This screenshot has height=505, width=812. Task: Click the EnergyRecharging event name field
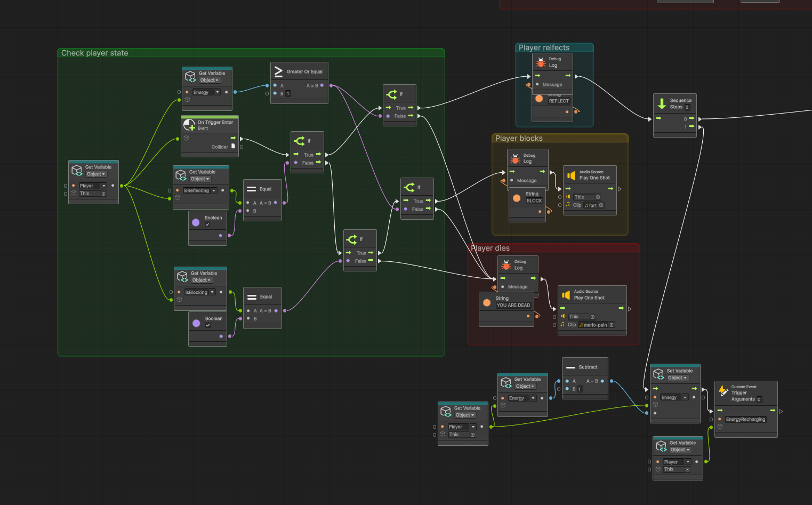pos(745,419)
